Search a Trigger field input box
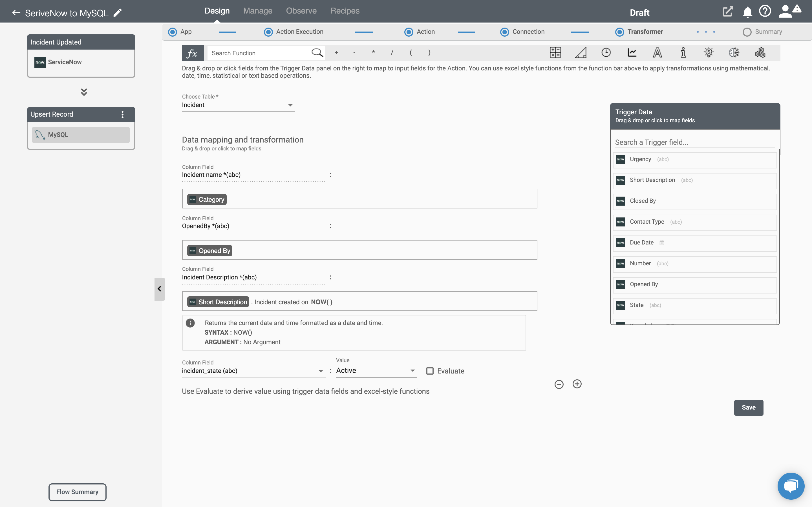Viewport: 812px width, 507px height. (x=694, y=142)
